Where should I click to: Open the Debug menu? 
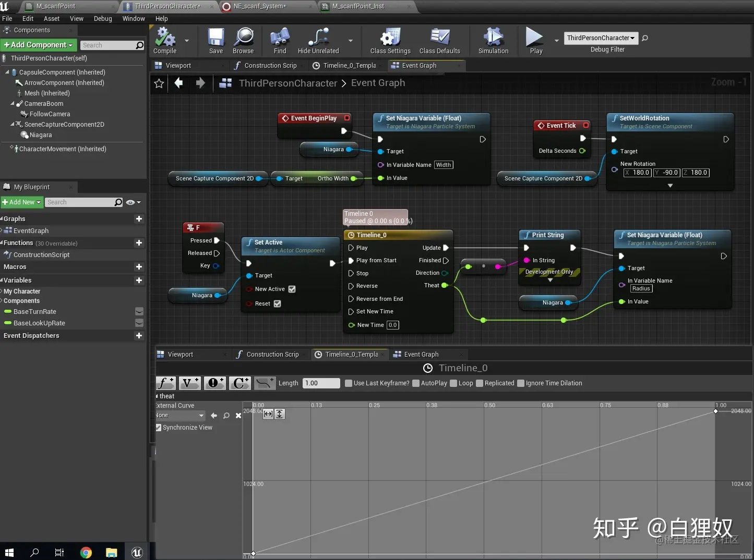point(103,19)
